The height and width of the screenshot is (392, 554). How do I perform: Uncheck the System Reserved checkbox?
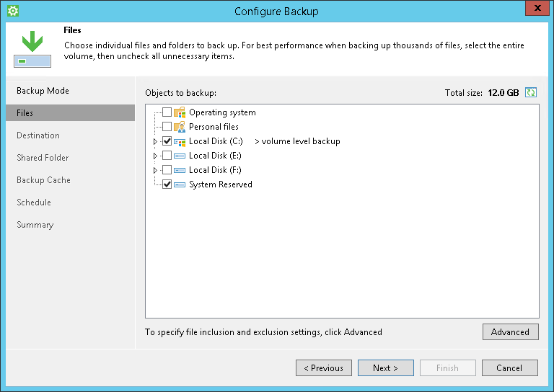(x=167, y=184)
